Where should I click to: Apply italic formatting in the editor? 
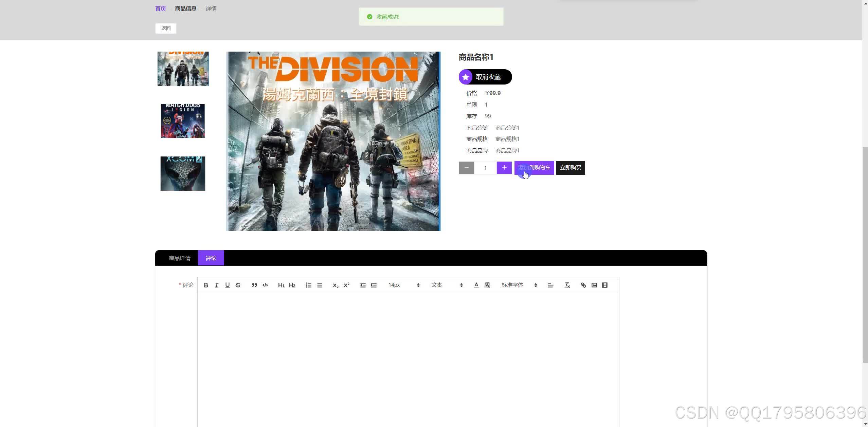(x=216, y=285)
